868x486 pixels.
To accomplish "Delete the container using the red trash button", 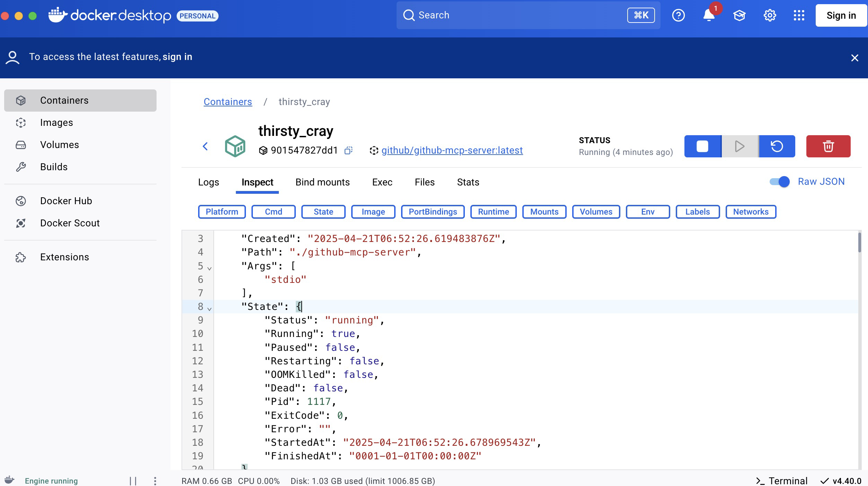I will [x=828, y=146].
